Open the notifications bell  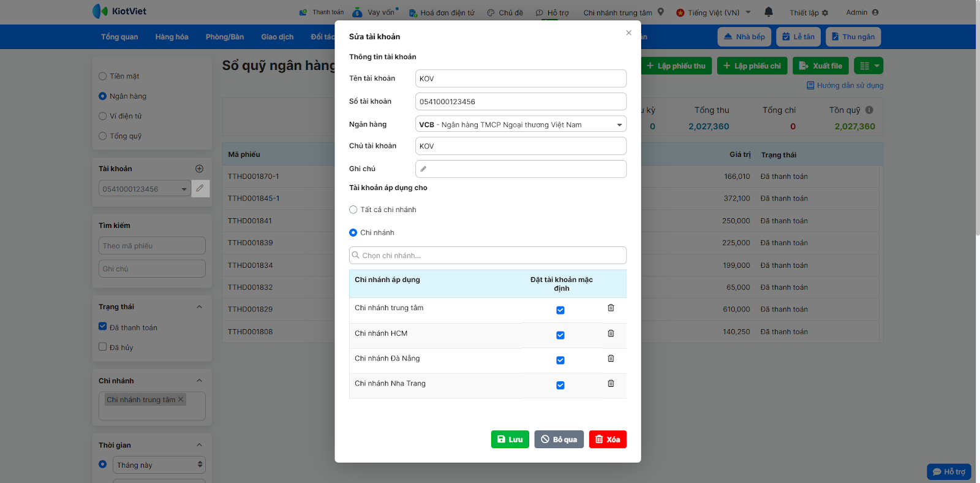(x=769, y=12)
